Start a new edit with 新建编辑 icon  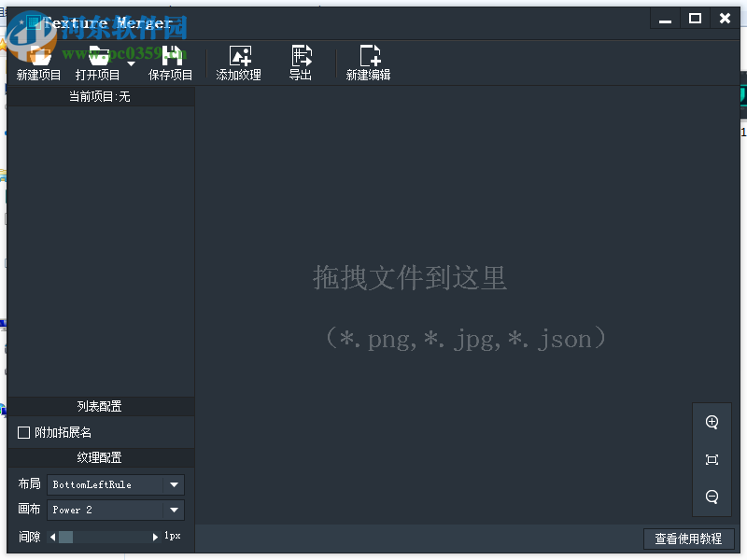368,56
